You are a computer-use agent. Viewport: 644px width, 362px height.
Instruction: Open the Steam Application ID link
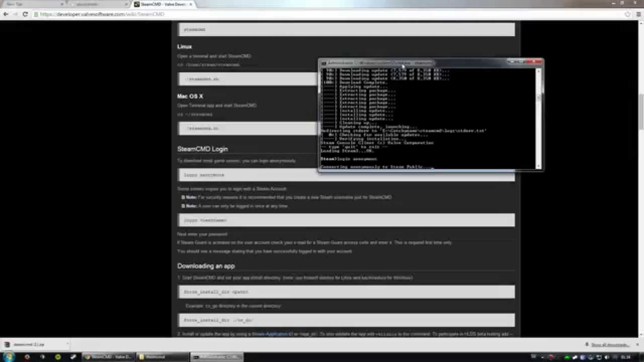(x=271, y=334)
